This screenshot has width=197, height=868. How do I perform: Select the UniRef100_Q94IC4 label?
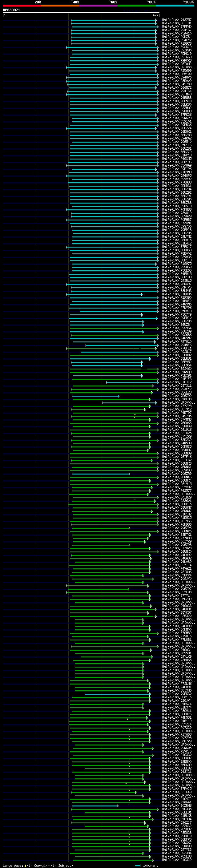click(x=177, y=91)
